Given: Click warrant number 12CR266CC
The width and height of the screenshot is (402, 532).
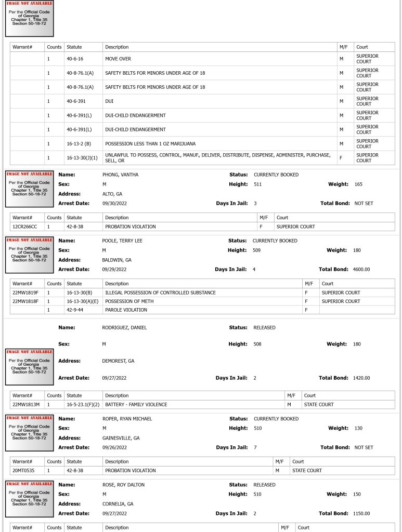Looking at the screenshot, I should [x=25, y=227].
